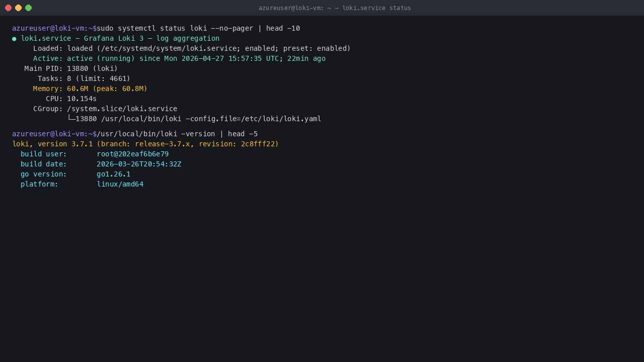Click the path '/etc/systemd/system/loki.service;'

tap(171, 48)
